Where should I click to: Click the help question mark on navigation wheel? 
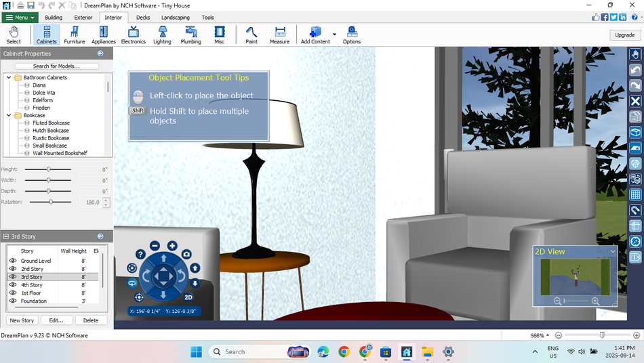[x=140, y=255]
